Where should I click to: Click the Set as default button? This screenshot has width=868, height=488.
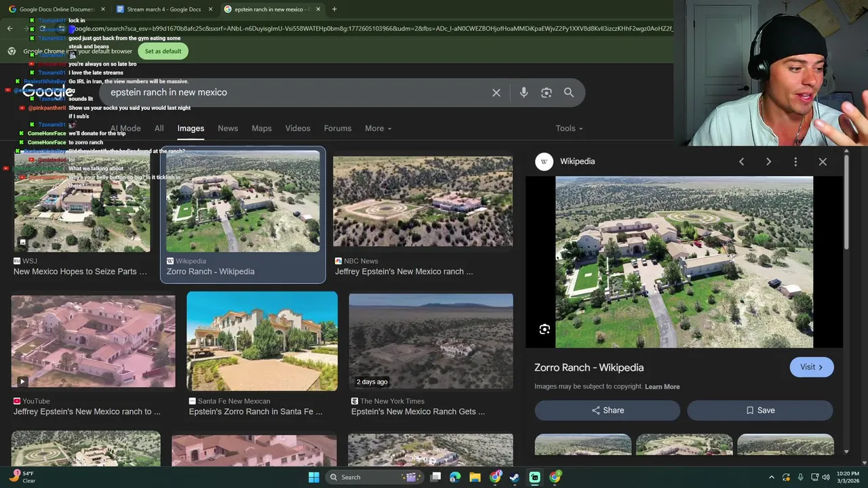(x=163, y=52)
